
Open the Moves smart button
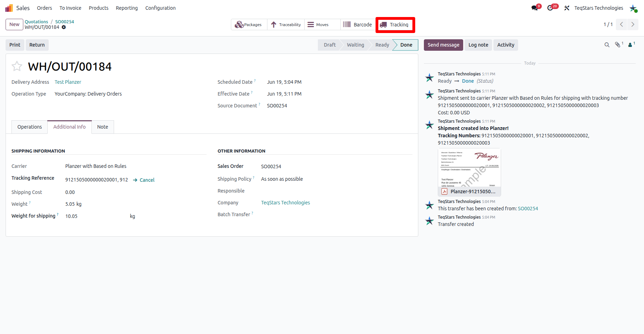pyautogui.click(x=322, y=25)
